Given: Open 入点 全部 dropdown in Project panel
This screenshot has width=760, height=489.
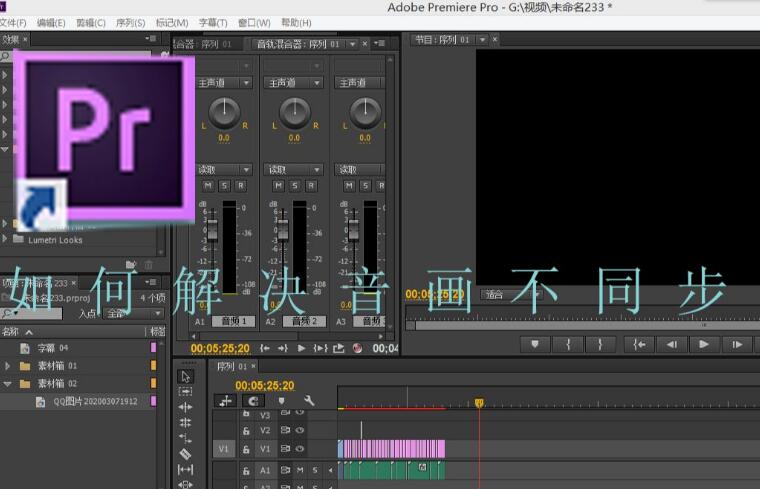Looking at the screenshot, I should tap(134, 314).
